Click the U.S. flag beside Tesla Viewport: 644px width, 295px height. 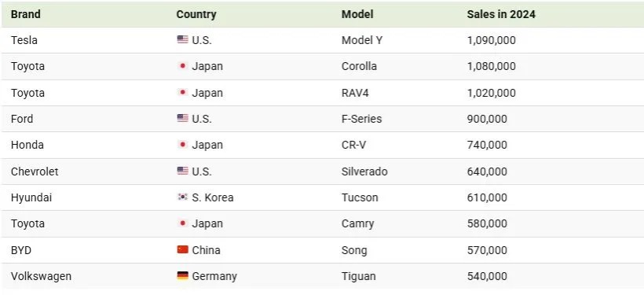coord(183,39)
